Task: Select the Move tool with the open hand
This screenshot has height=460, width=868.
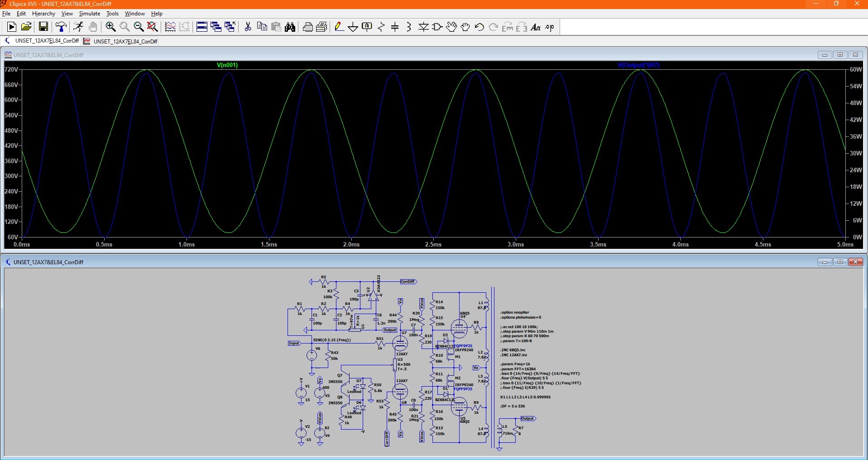Action: (451, 27)
